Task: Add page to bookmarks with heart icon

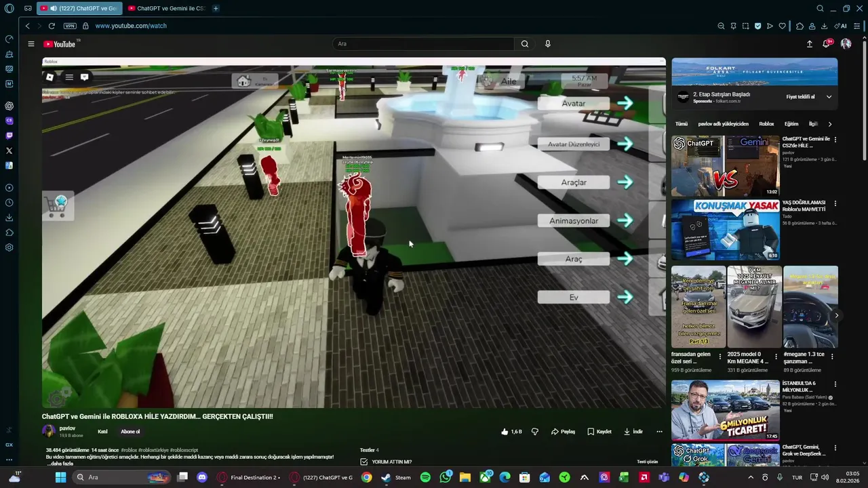Action: (x=782, y=26)
